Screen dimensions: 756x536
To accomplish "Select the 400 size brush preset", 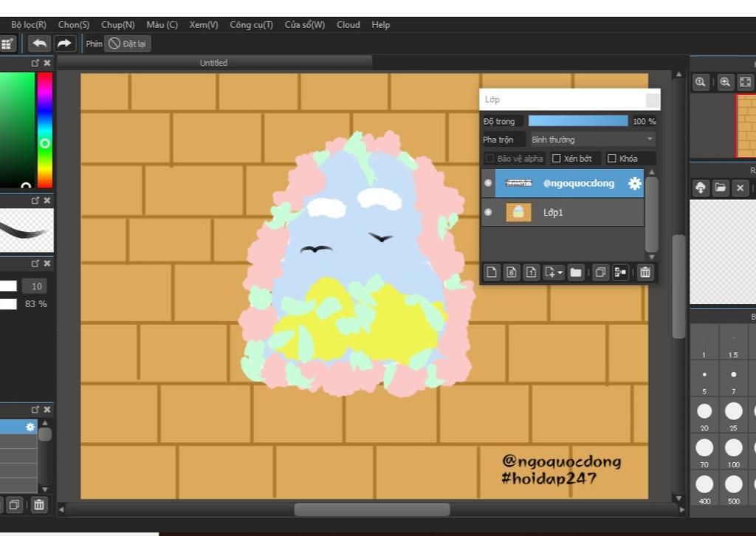I will click(x=704, y=488).
